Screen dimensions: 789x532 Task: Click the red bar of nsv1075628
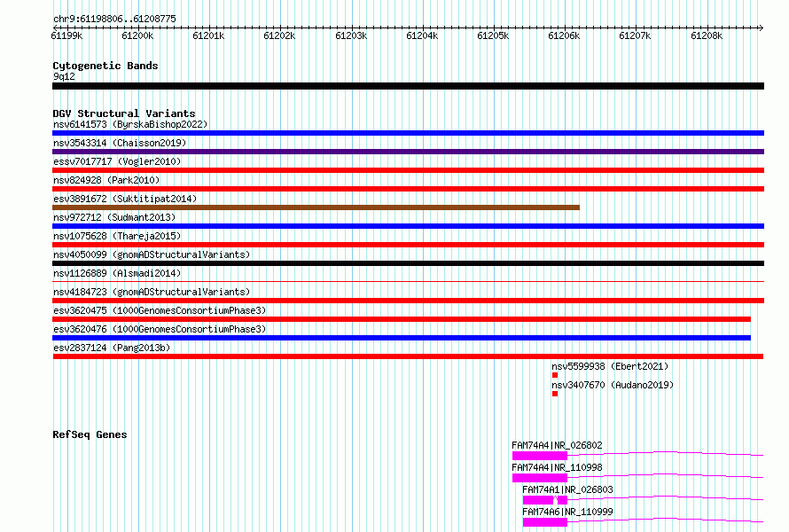tap(408, 245)
